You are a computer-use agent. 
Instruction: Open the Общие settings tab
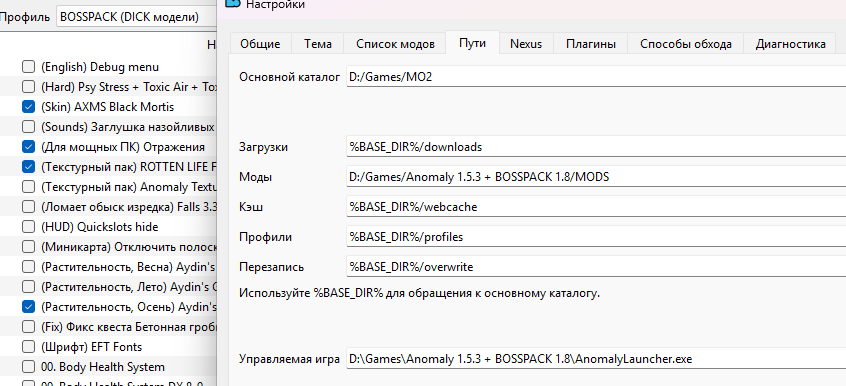tap(260, 44)
